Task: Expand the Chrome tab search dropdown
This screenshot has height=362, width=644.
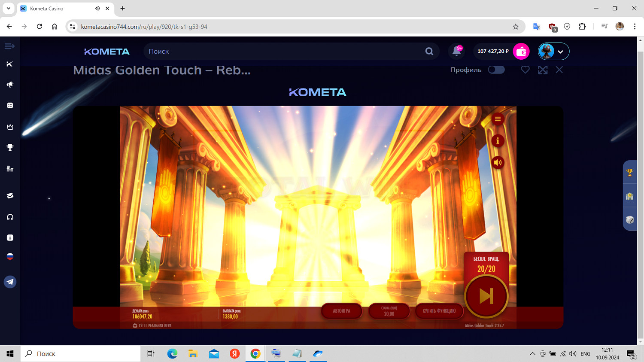Action: coord(8,9)
